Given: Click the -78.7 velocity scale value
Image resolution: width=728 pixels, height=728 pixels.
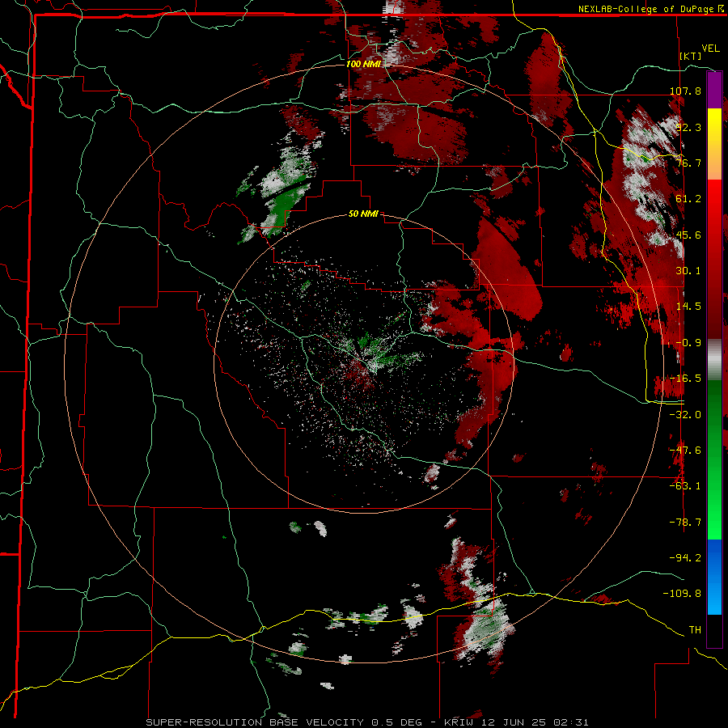Looking at the screenshot, I should (686, 523).
